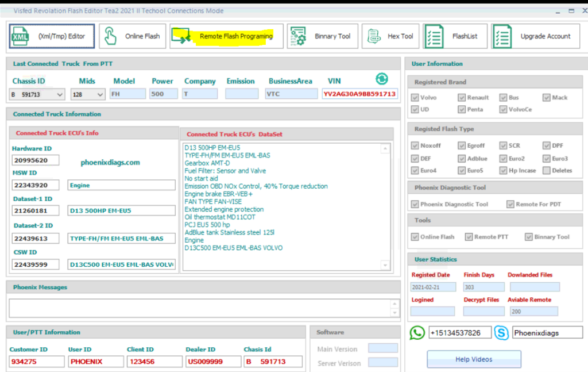
Task: Toggle the Bus brand checkbox
Action: (x=503, y=98)
